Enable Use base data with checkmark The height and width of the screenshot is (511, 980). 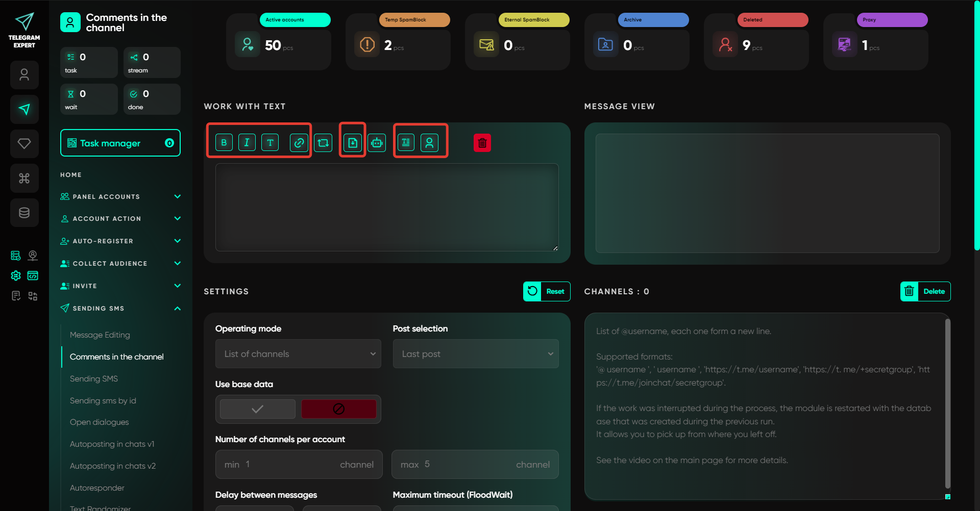coord(258,409)
